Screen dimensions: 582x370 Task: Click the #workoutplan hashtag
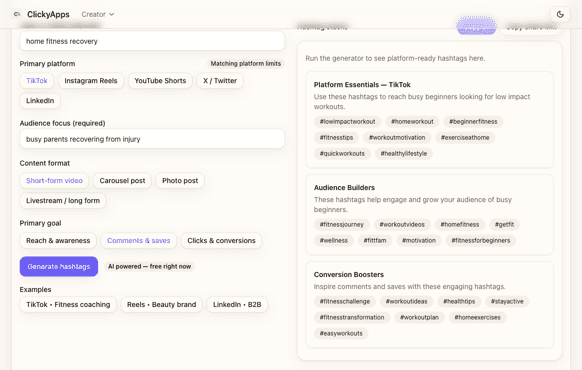point(419,317)
